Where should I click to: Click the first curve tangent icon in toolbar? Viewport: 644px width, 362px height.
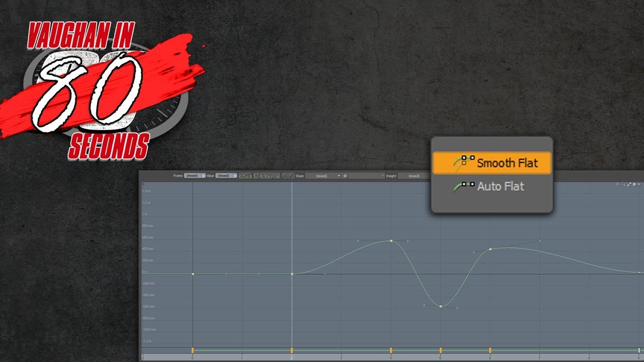tap(242, 176)
